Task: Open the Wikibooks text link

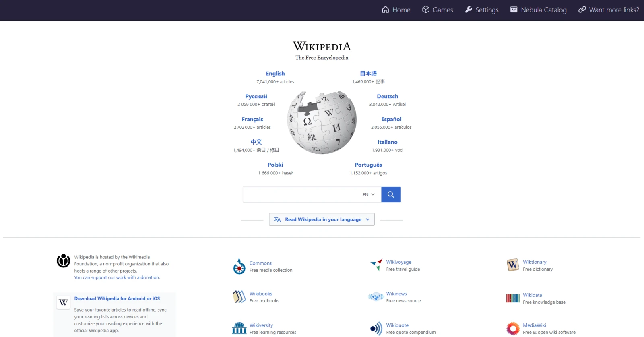Action: point(261,294)
